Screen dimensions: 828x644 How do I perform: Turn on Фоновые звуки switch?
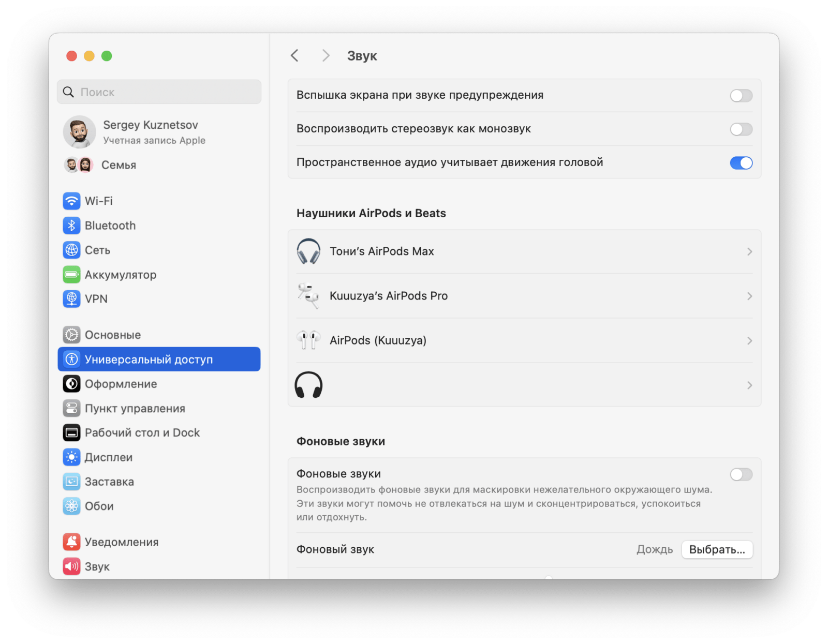point(741,474)
